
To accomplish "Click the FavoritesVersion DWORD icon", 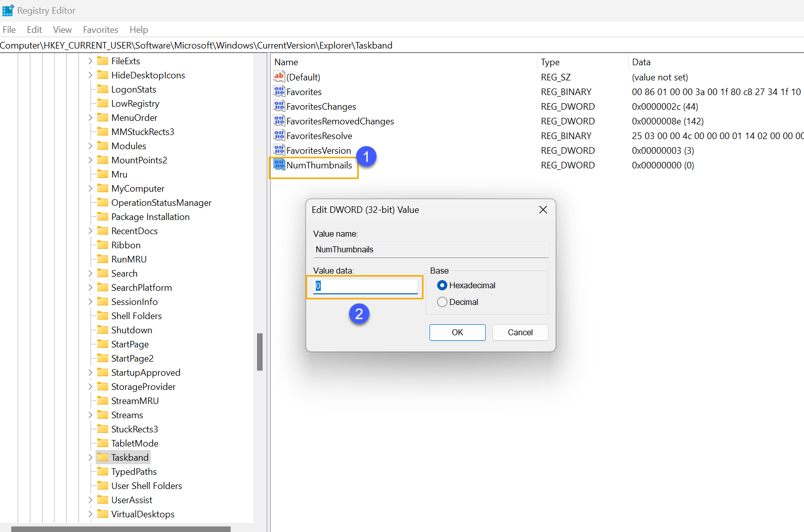I will 279,150.
